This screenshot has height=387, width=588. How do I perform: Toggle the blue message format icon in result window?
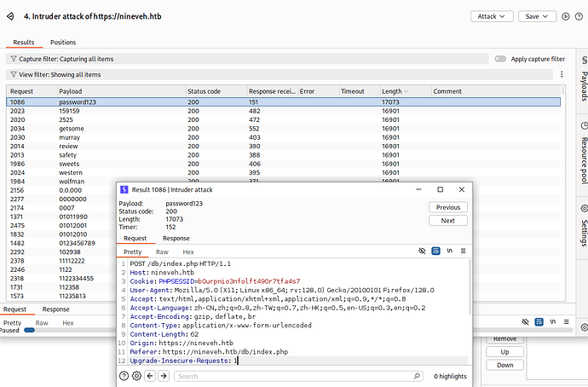[x=435, y=251]
